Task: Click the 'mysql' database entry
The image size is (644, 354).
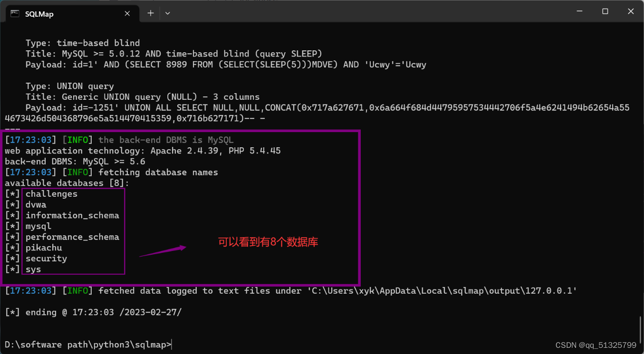Action: [38, 226]
